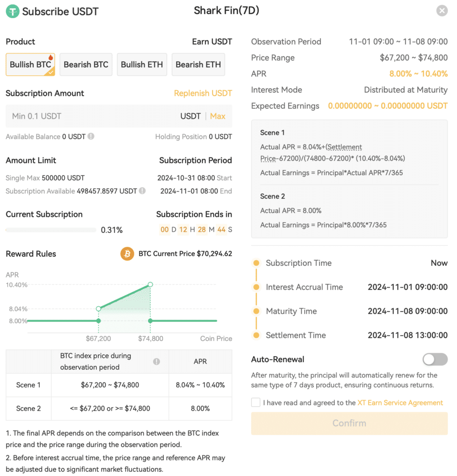
Task: Check the XT Earn Service Agreement checkbox
Action: pyautogui.click(x=255, y=402)
